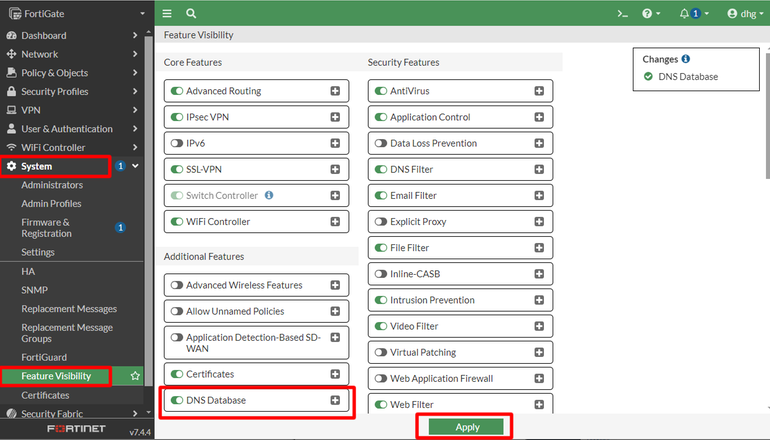Click the Apply button

pos(466,427)
